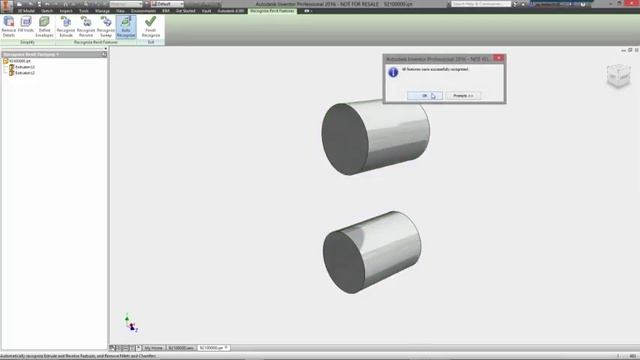640x360 pixels.
Task: Click the blue info icon in dialog
Action: point(393,72)
